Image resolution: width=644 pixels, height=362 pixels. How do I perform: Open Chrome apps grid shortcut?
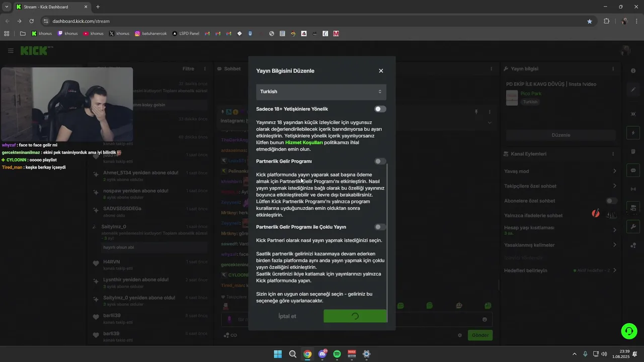pyautogui.click(x=7, y=34)
